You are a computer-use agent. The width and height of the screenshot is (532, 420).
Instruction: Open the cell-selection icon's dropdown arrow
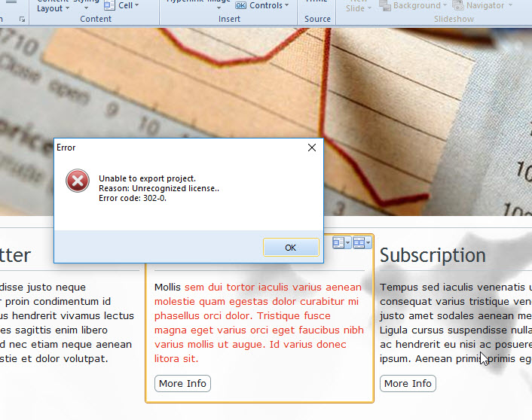tap(348, 242)
